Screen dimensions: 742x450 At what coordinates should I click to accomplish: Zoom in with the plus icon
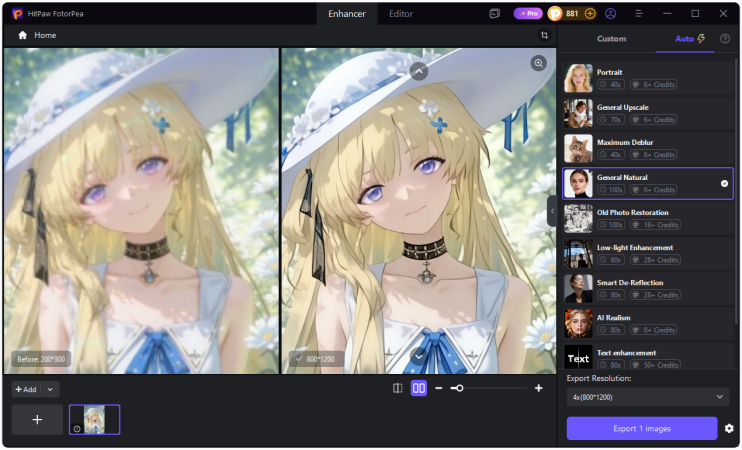click(539, 388)
